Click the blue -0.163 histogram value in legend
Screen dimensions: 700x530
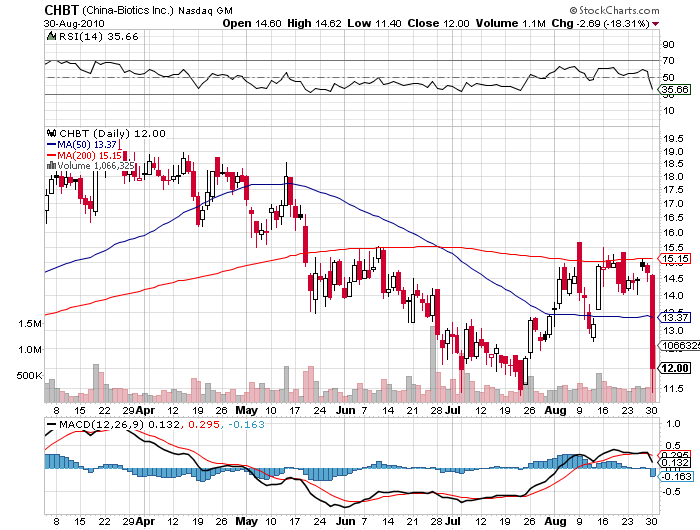(x=246, y=425)
